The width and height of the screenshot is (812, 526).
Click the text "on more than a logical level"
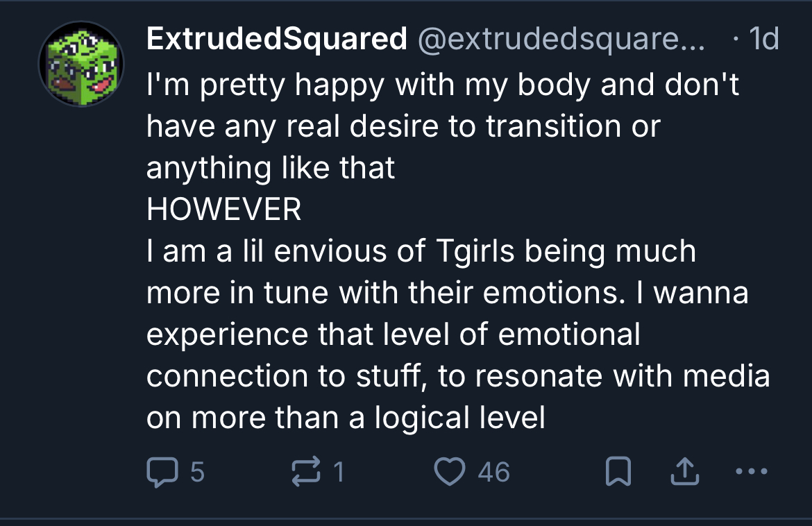click(346, 418)
